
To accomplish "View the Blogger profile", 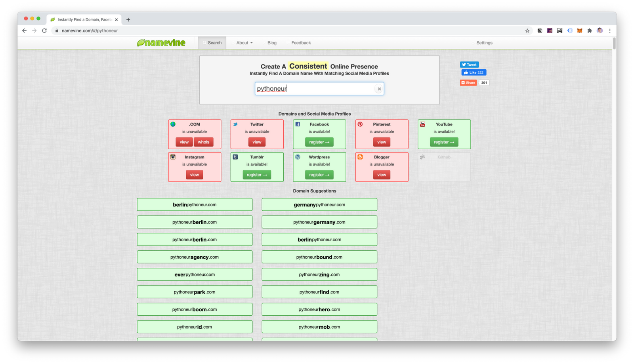I will pos(382,175).
